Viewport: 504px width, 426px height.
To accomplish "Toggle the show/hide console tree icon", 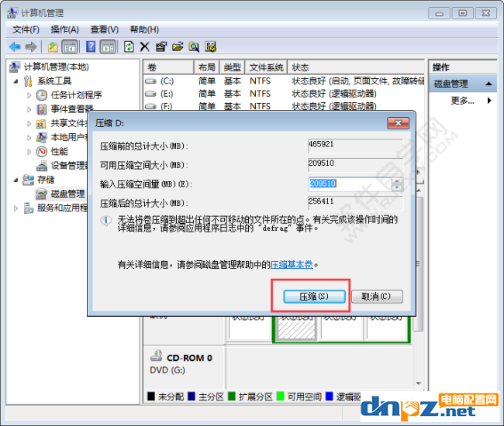I will click(x=70, y=47).
